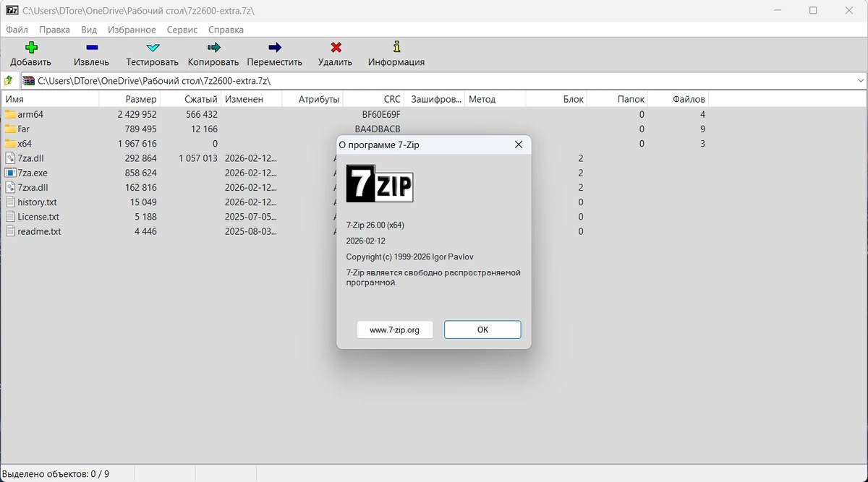
Task: Click the address bar path field
Action: 443,81
